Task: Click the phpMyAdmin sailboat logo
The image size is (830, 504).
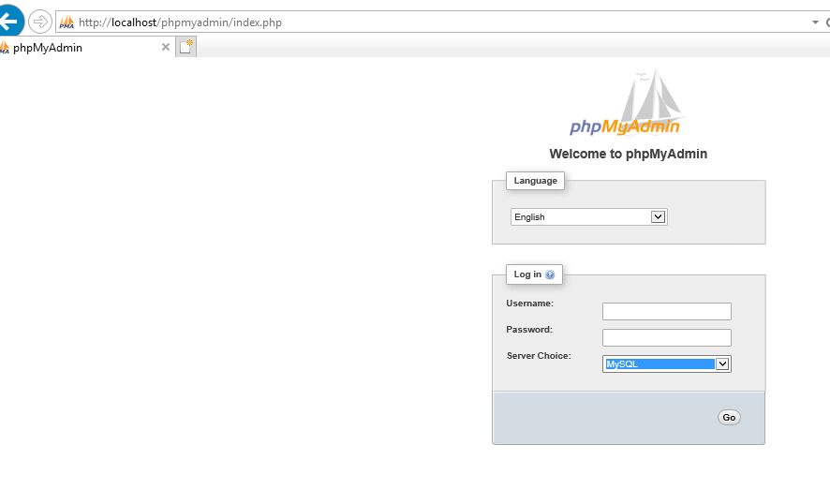Action: pyautogui.click(x=628, y=103)
